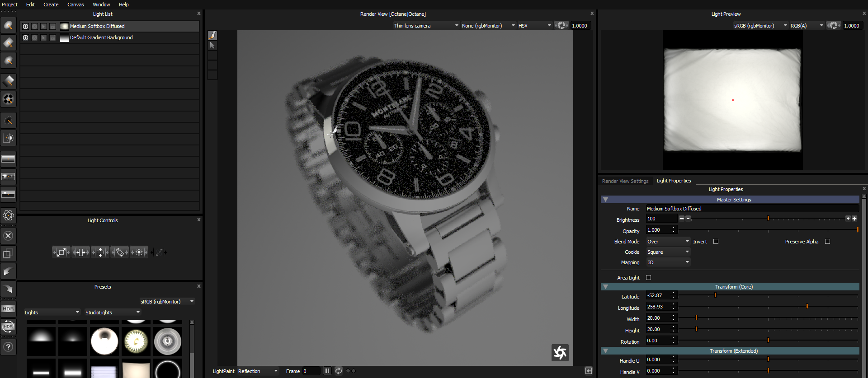Open the Cookie Square dropdown

point(668,252)
